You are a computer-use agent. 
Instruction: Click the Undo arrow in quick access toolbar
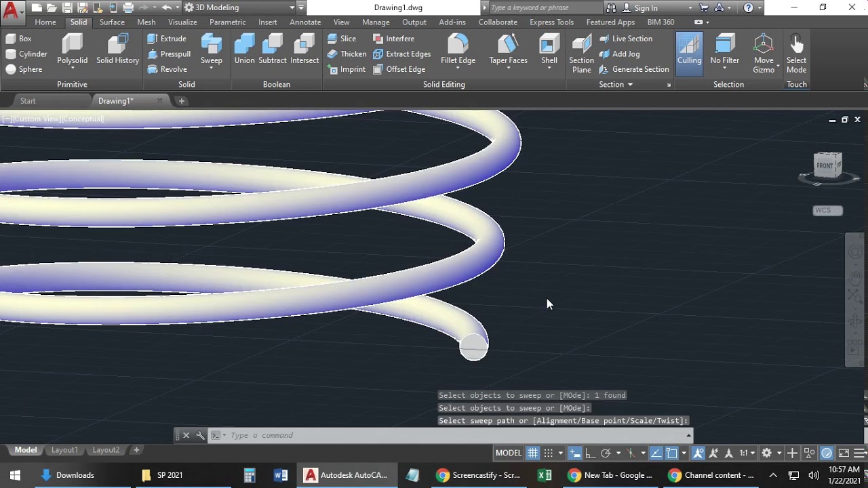(x=166, y=7)
